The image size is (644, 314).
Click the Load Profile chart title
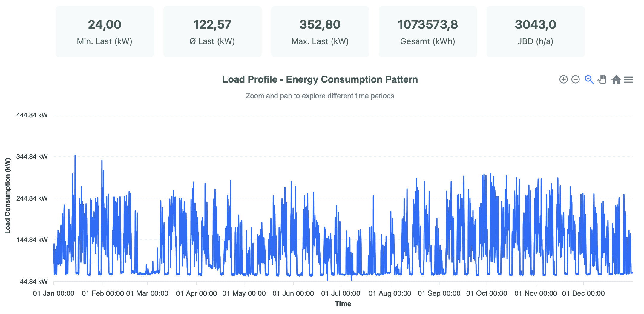click(320, 79)
